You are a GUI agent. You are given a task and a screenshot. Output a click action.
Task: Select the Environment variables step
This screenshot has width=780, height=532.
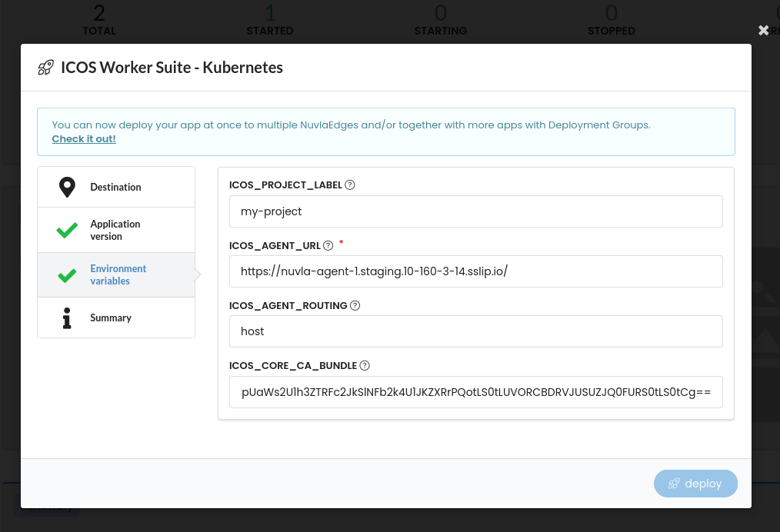pyautogui.click(x=116, y=275)
